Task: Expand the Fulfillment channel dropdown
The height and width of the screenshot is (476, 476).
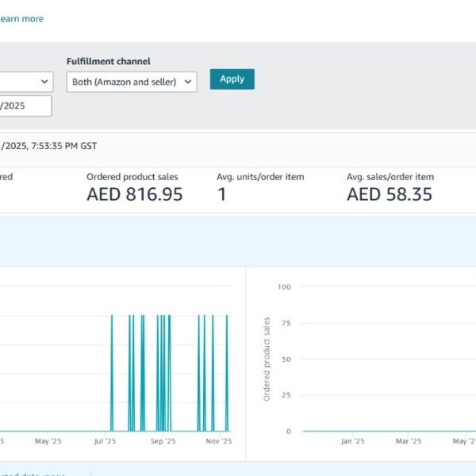Action: tap(132, 82)
